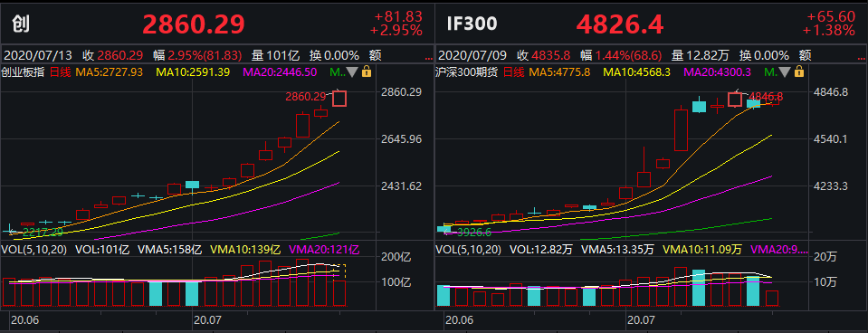Click the truncated green M.. label in the 沪深300期货 chart
Image resolution: width=868 pixels, height=333 pixels.
[x=770, y=71]
